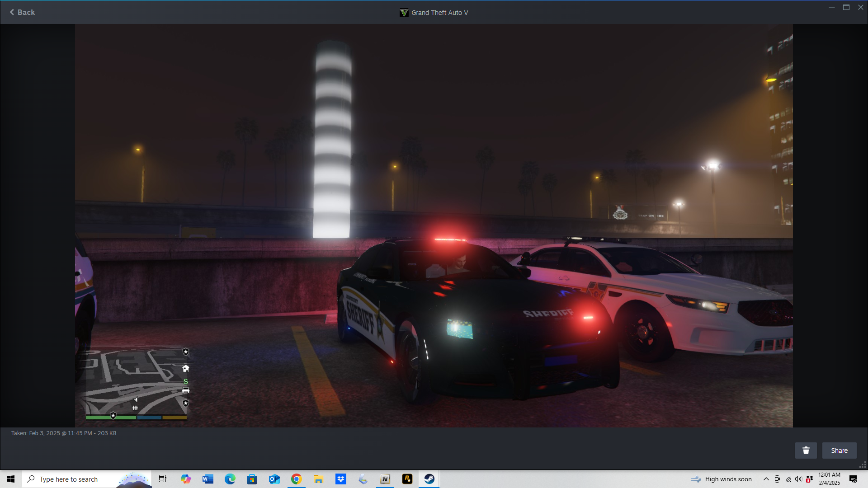Open Dropbox from the taskbar
Image resolution: width=868 pixels, height=488 pixels.
click(340, 479)
